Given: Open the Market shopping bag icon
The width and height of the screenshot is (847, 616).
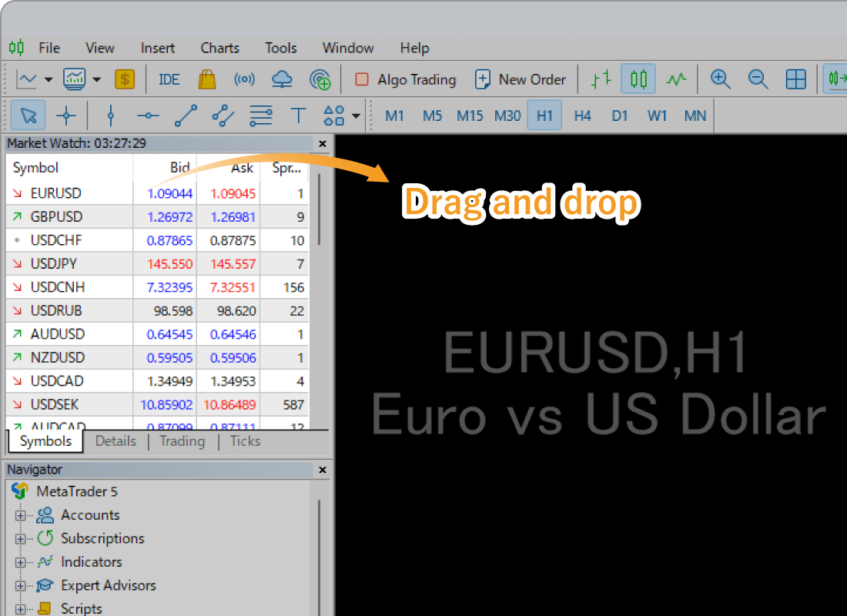Looking at the screenshot, I should point(206,79).
